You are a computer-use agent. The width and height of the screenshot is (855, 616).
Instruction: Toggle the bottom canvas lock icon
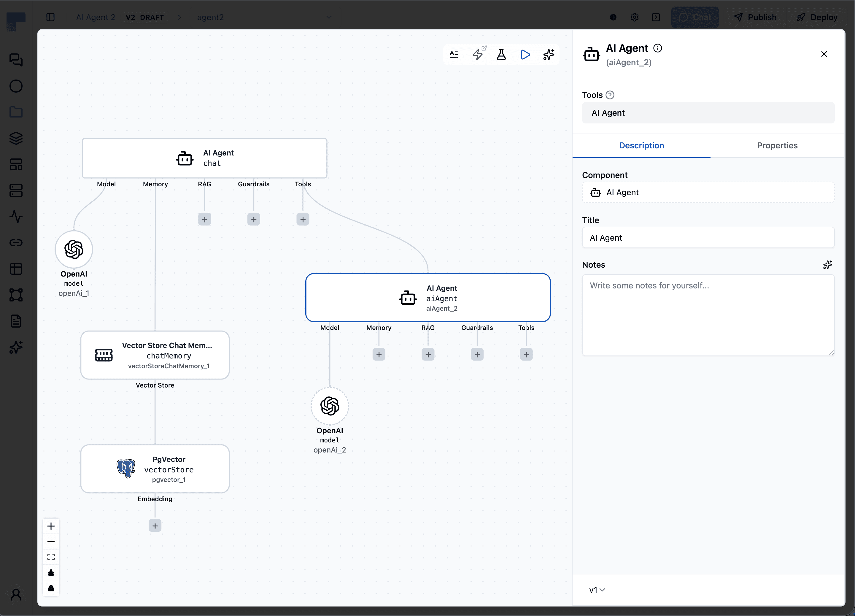[51, 588]
